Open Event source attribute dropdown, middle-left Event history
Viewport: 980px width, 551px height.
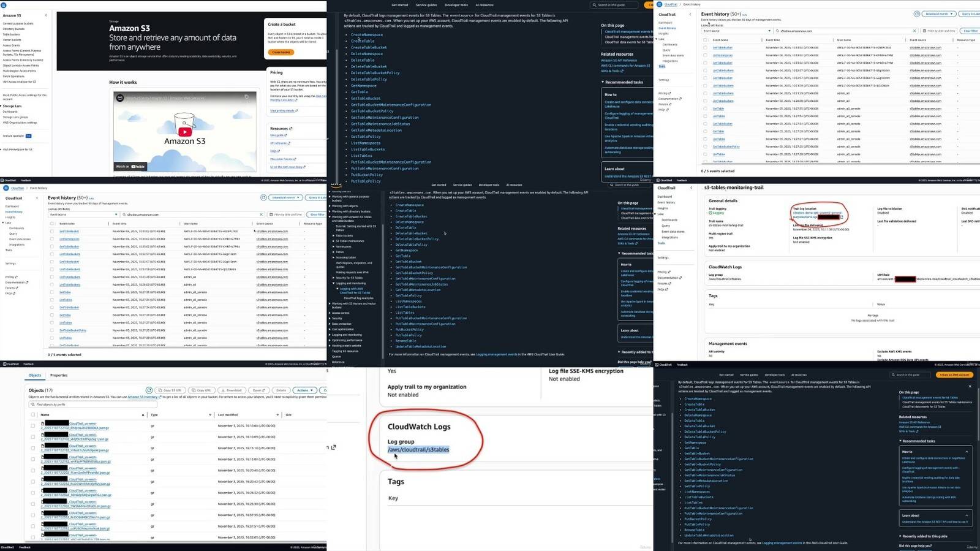(83, 215)
